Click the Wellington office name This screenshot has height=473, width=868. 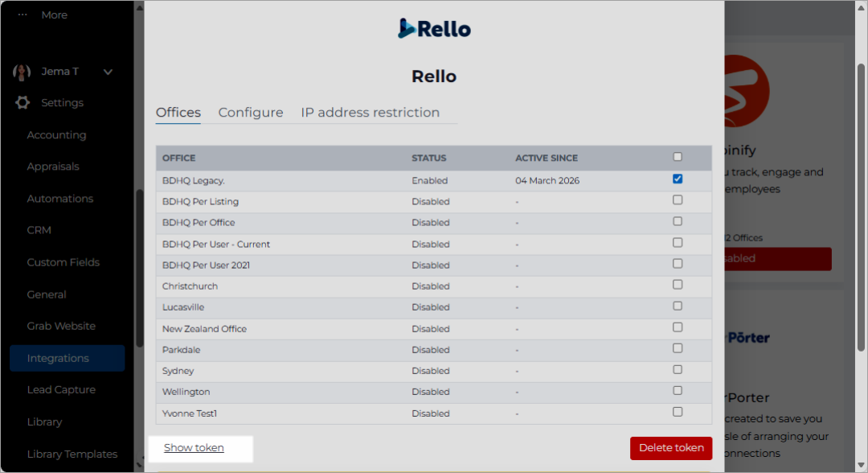(186, 392)
